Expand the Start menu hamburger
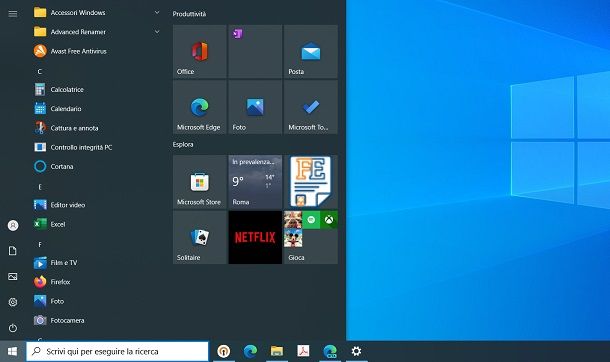 pos(12,14)
